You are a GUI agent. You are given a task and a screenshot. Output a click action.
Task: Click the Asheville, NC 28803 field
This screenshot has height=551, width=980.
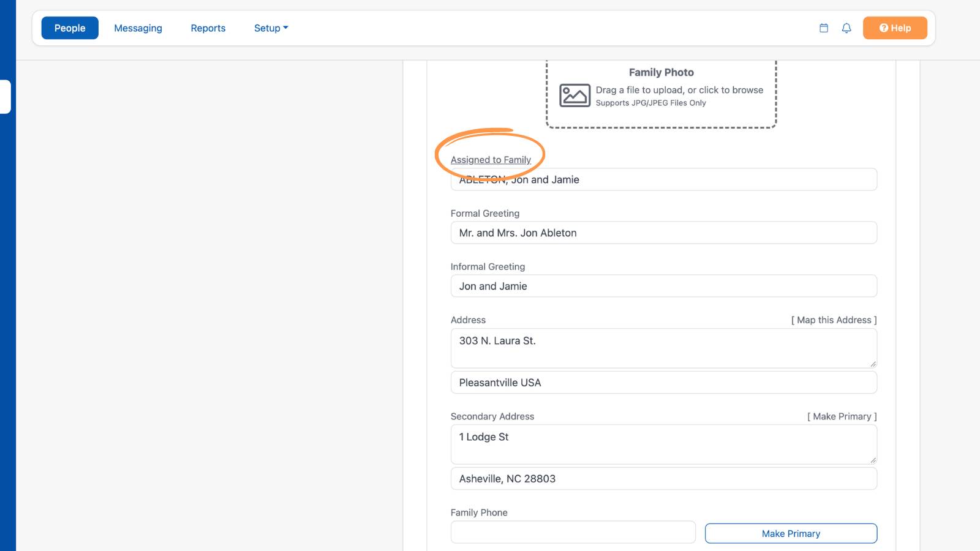click(x=664, y=479)
